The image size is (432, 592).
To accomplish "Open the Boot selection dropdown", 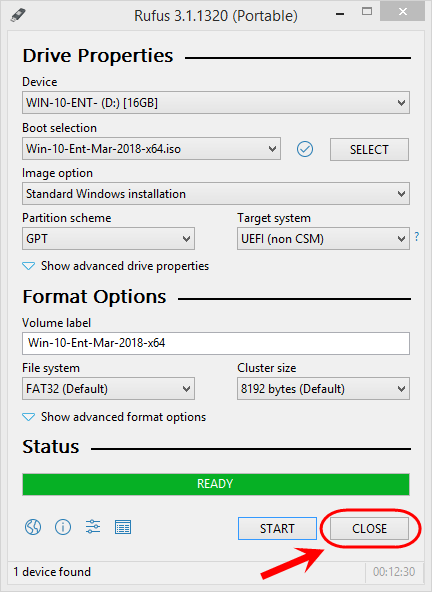I will tap(151, 149).
